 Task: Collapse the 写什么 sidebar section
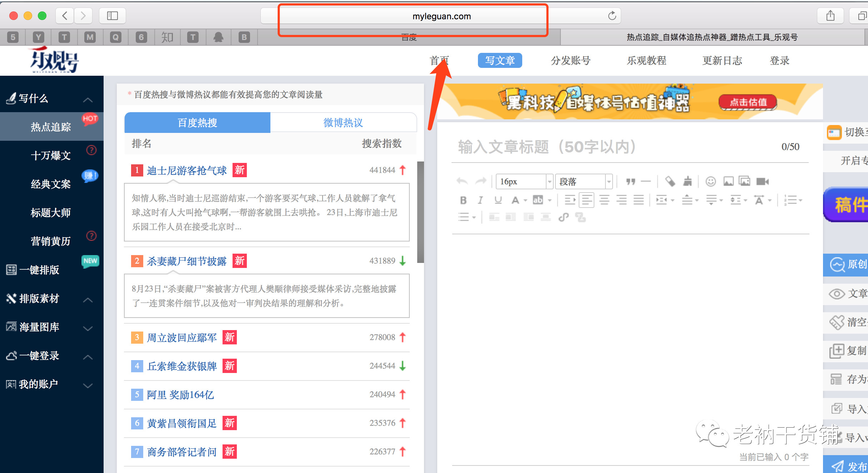point(88,100)
